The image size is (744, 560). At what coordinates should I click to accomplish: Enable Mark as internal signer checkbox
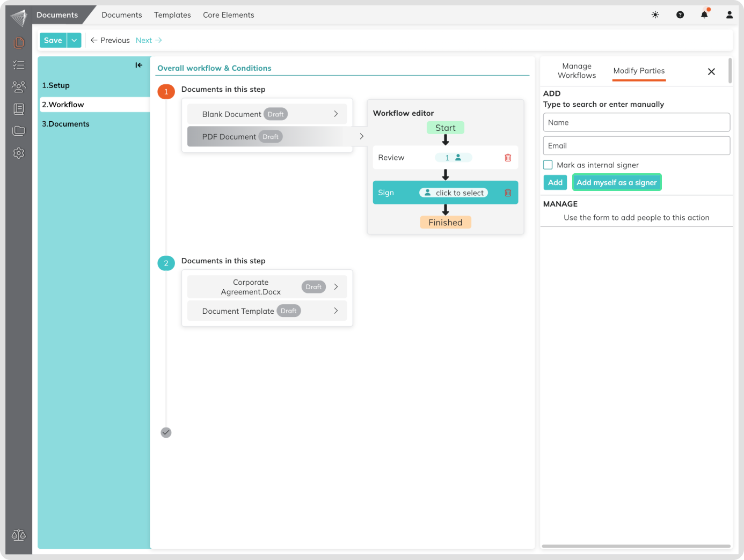coord(548,165)
